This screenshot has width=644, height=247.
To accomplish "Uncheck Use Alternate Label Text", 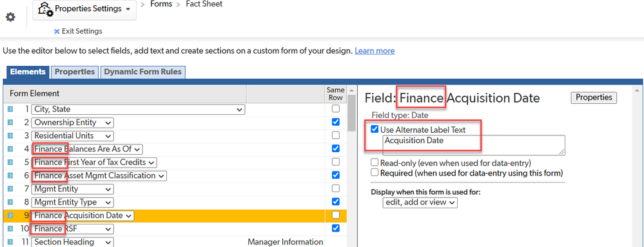I will pyautogui.click(x=374, y=130).
